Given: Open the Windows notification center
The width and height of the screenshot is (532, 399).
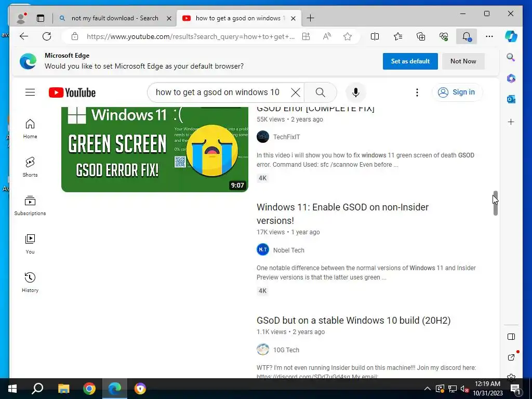Looking at the screenshot, I should click(x=515, y=389).
